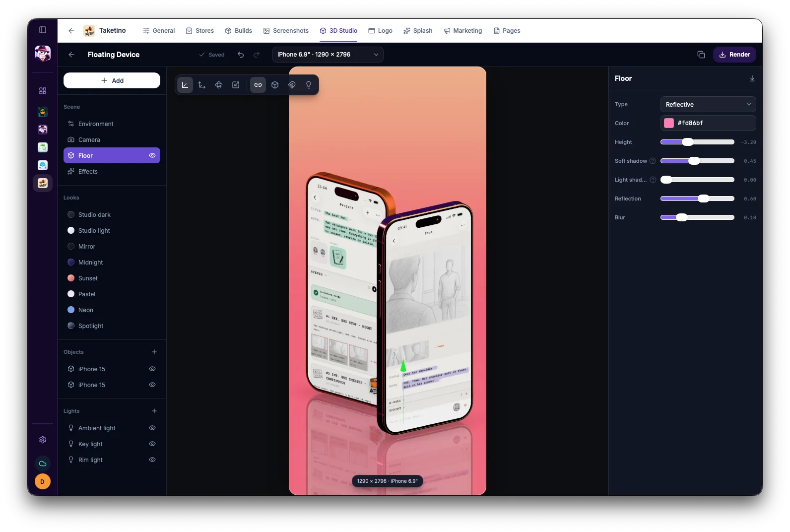
Task: Adjust the Reflection slider
Action: point(697,199)
